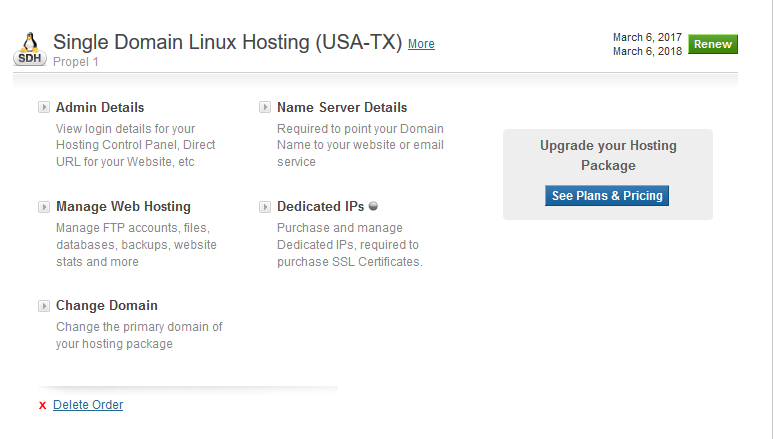Click the 'Manage FTP accounts, files' description

(136, 245)
